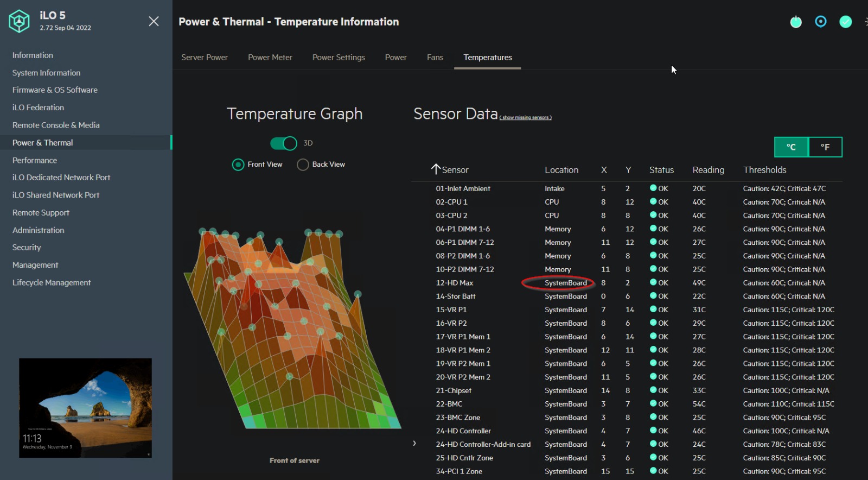Image resolution: width=868 pixels, height=480 pixels.
Task: Open Firmware & OS Software in the sidebar
Action: [x=55, y=90]
